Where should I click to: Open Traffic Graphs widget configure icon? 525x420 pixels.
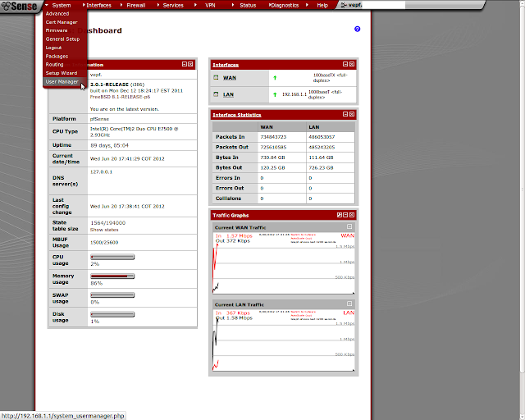[x=339, y=215]
